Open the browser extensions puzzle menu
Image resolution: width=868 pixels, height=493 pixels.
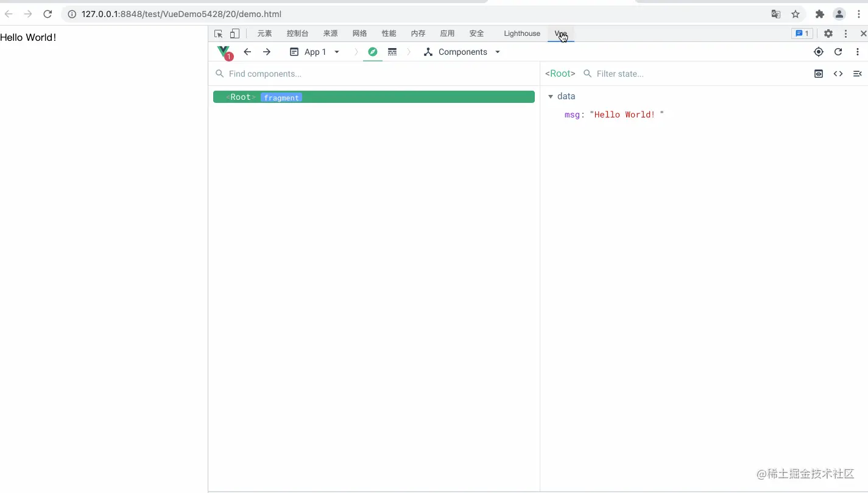coord(820,14)
